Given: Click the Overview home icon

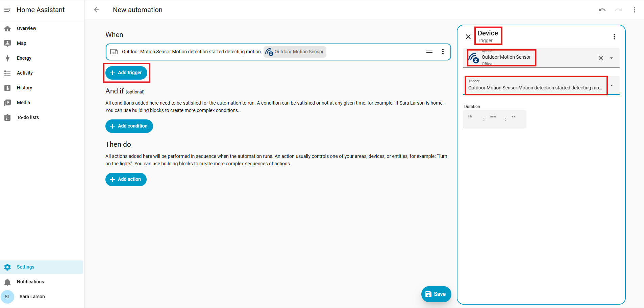Looking at the screenshot, I should tap(7, 29).
